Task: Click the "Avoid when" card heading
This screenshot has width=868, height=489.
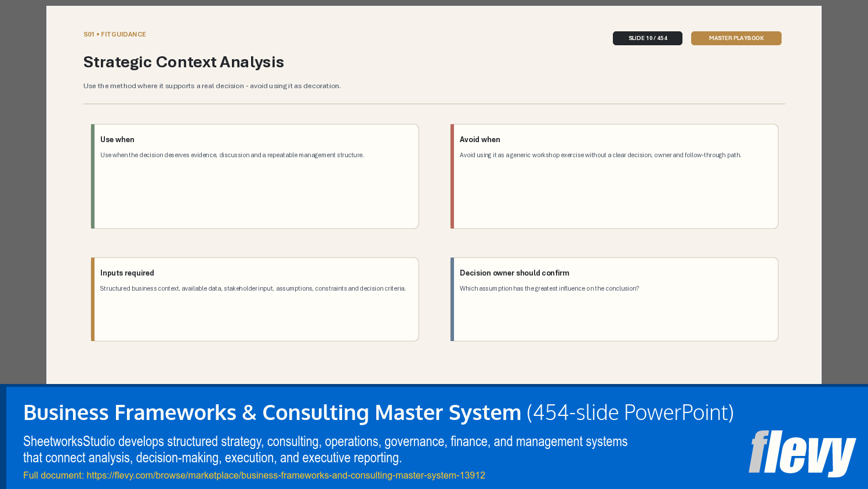Action: click(480, 140)
